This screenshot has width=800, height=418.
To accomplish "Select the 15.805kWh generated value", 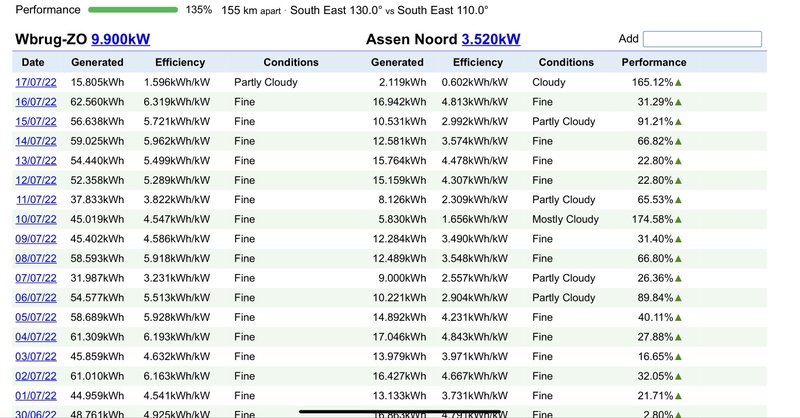I will pyautogui.click(x=97, y=82).
